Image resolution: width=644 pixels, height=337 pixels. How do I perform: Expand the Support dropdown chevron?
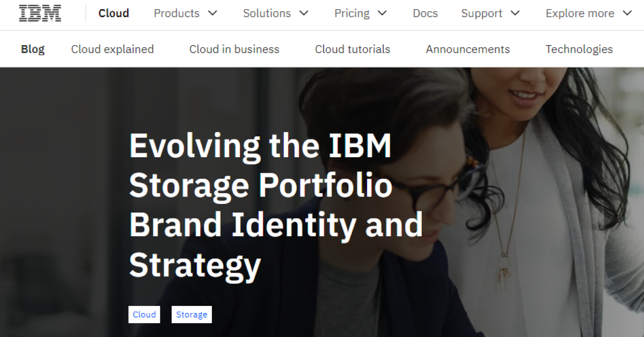tap(515, 13)
